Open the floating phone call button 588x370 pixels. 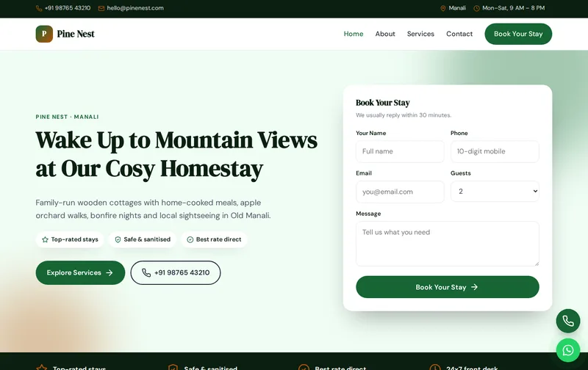(567, 321)
